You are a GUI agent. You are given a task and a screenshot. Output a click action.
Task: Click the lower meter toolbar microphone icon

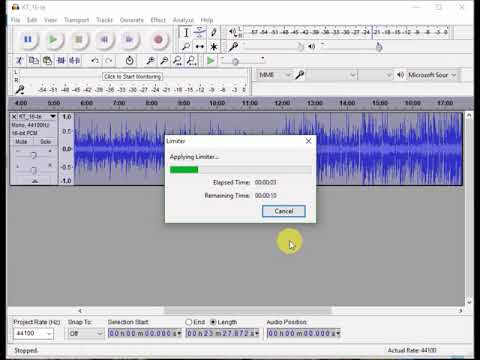click(x=20, y=89)
